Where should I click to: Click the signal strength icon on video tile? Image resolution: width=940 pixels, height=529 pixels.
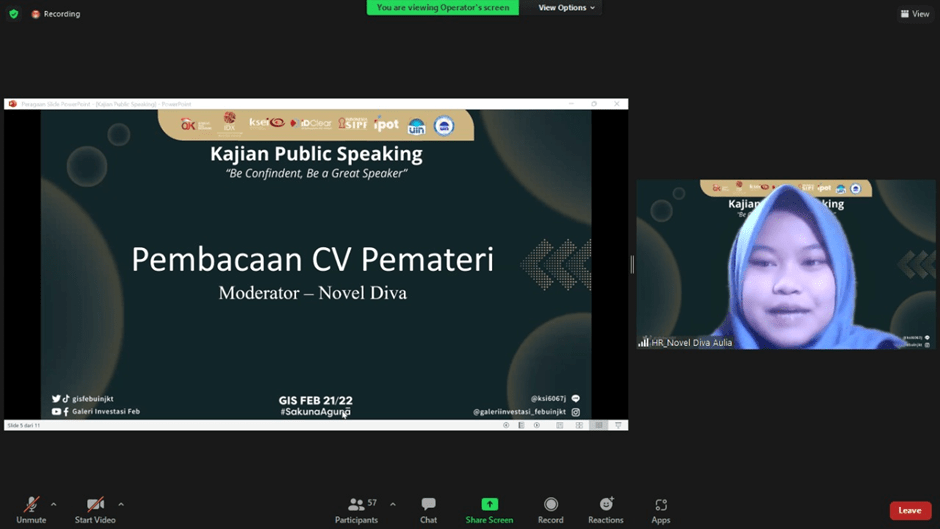click(643, 342)
